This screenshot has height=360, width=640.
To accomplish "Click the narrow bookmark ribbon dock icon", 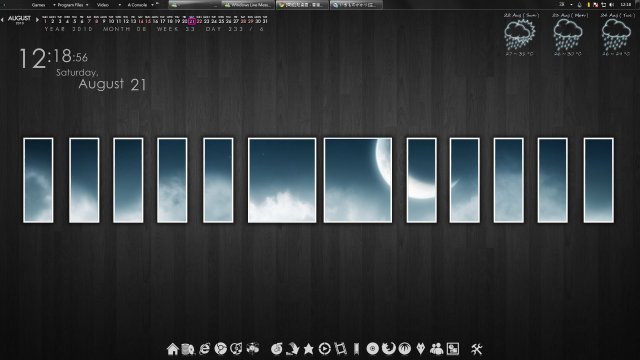I will (356, 349).
